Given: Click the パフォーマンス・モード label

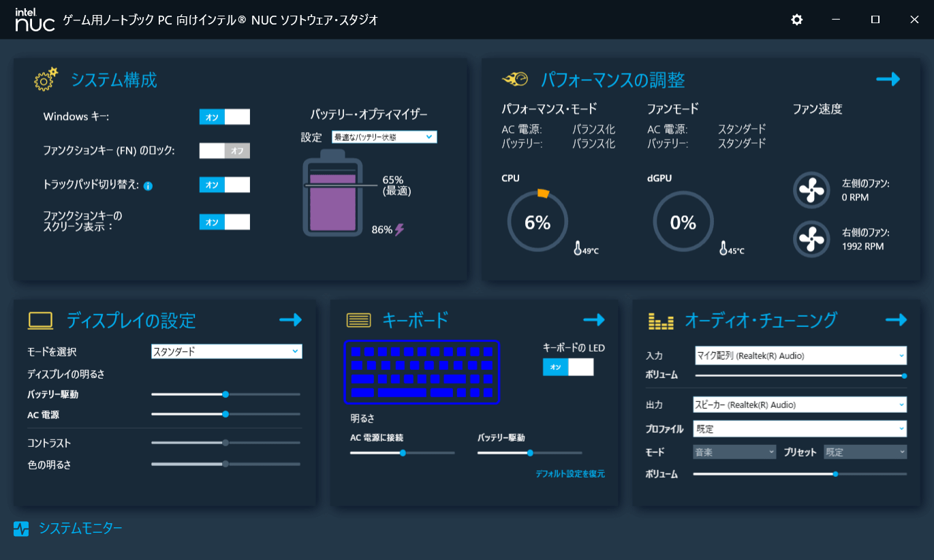Looking at the screenshot, I should (x=549, y=108).
